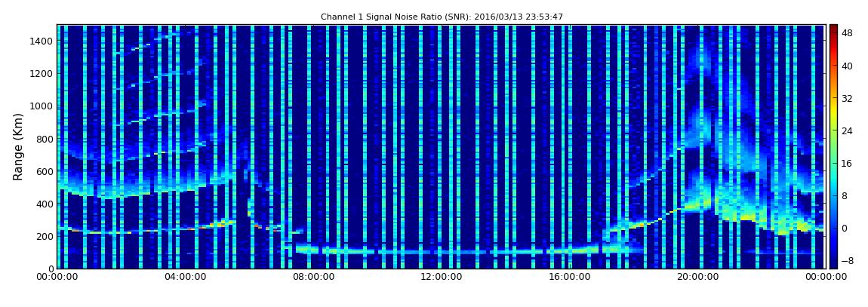
Task: Click the 08:00:00 time axis label
Action: tap(312, 277)
